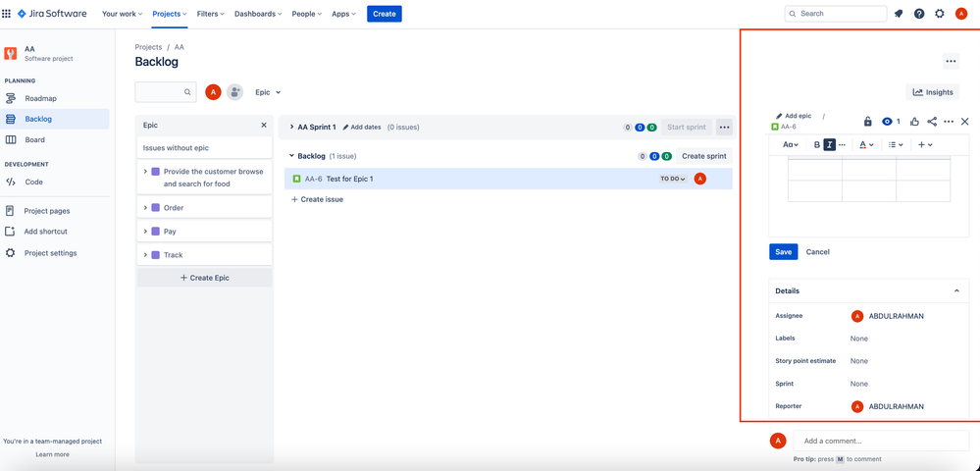980x471 pixels.
Task: Open the TO DO status dropdown
Action: (673, 179)
